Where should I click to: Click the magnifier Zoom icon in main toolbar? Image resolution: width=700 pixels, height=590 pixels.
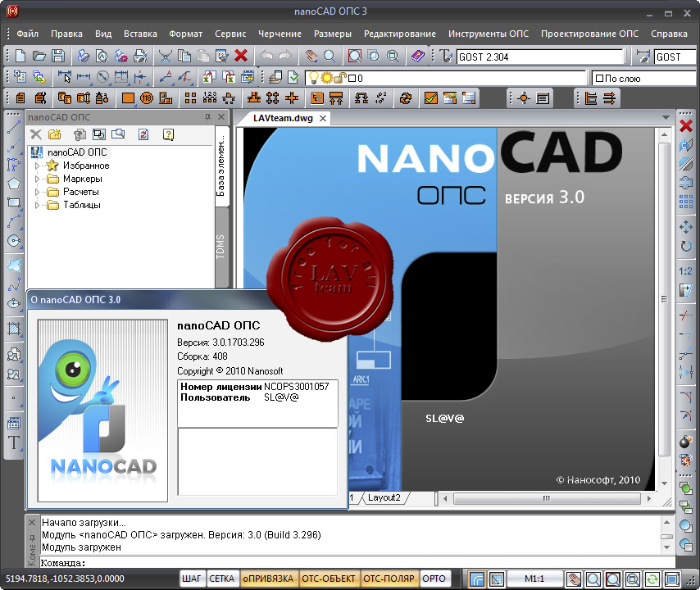click(330, 57)
